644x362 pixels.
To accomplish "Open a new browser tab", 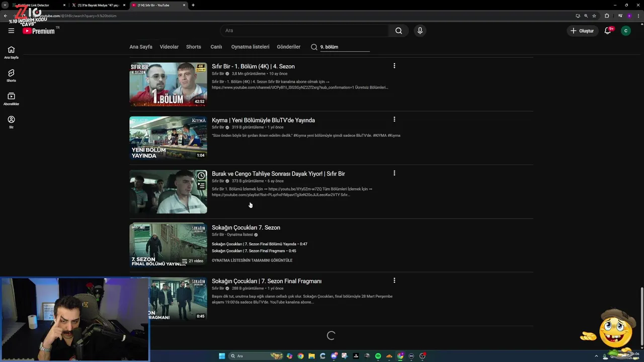I will click(193, 5).
